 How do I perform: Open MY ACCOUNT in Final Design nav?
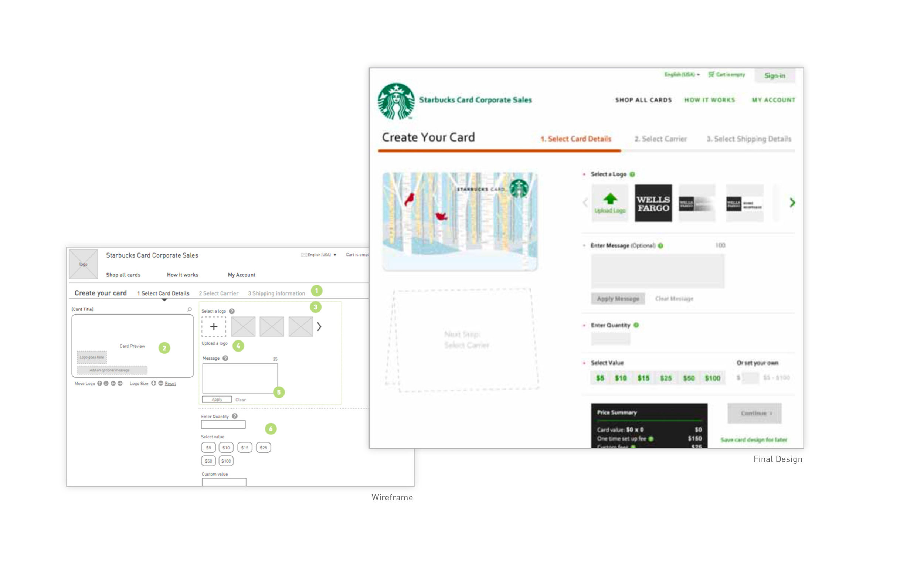(774, 100)
